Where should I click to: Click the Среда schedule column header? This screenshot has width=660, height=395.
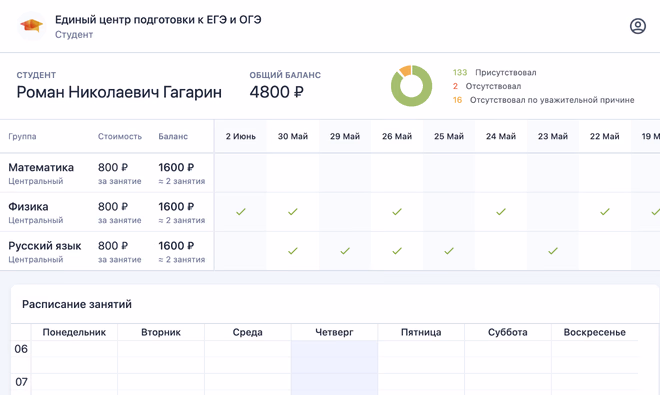(248, 332)
